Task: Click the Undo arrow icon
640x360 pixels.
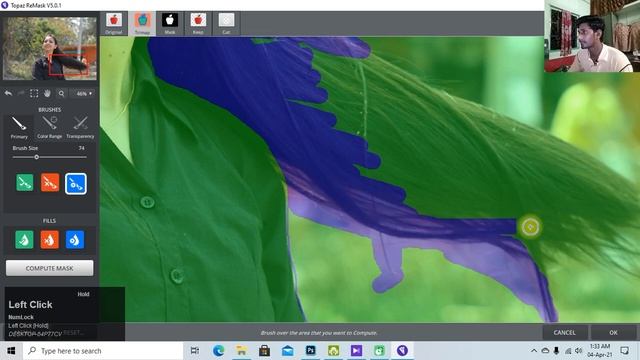Action: (8, 93)
